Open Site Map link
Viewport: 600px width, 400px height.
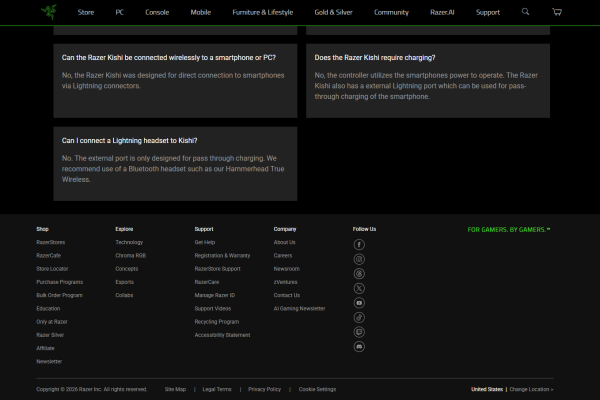coord(175,389)
